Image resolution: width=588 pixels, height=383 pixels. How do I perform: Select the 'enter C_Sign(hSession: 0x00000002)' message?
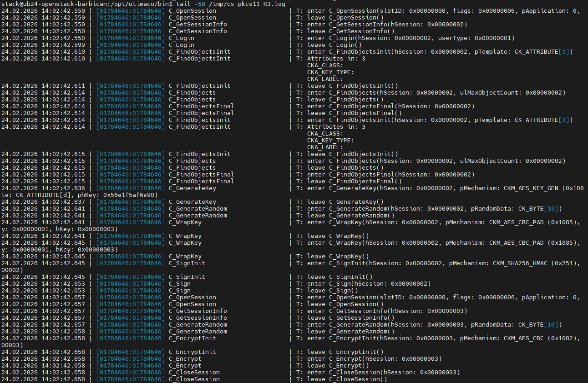tap(369, 284)
